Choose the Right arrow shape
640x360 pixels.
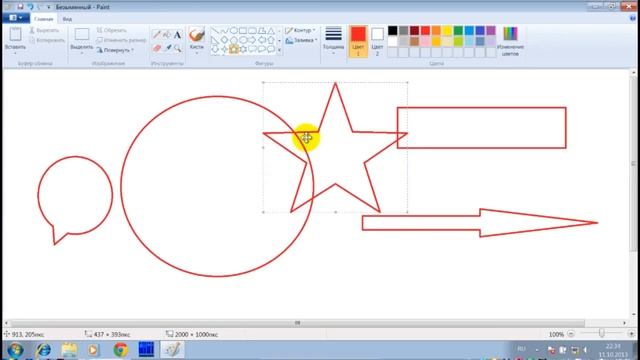point(253,40)
